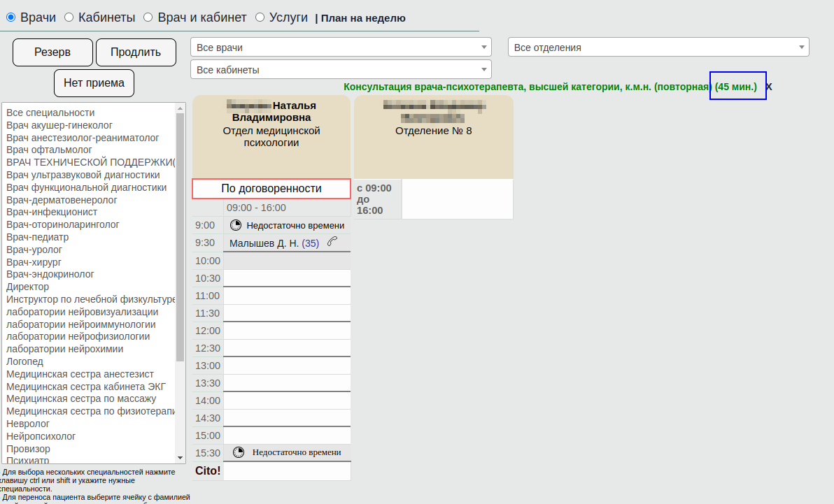Click the specialties list scrollbar down arrow
834x504 pixels.
[x=180, y=457]
